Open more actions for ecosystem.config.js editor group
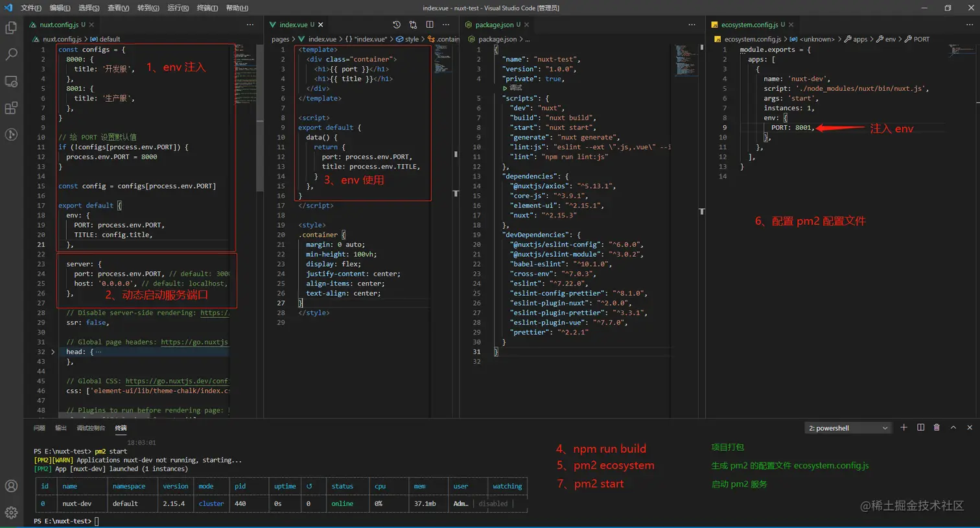The image size is (980, 528). (970, 25)
